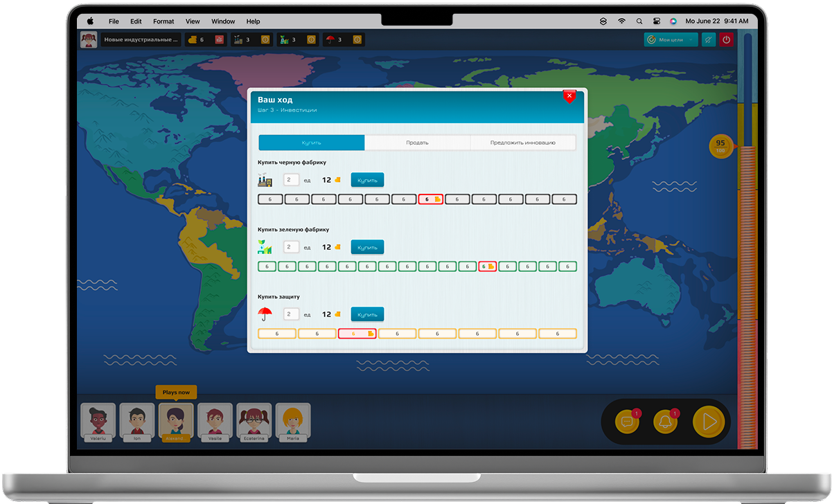This screenshot has height=504, width=832.
Task: Switch to the Предложить инновацию tab
Action: coord(522,143)
